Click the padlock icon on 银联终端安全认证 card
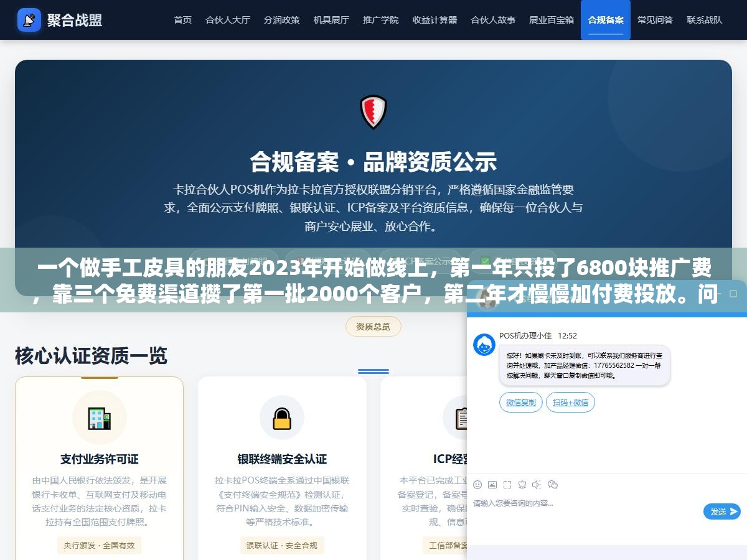 tap(282, 418)
